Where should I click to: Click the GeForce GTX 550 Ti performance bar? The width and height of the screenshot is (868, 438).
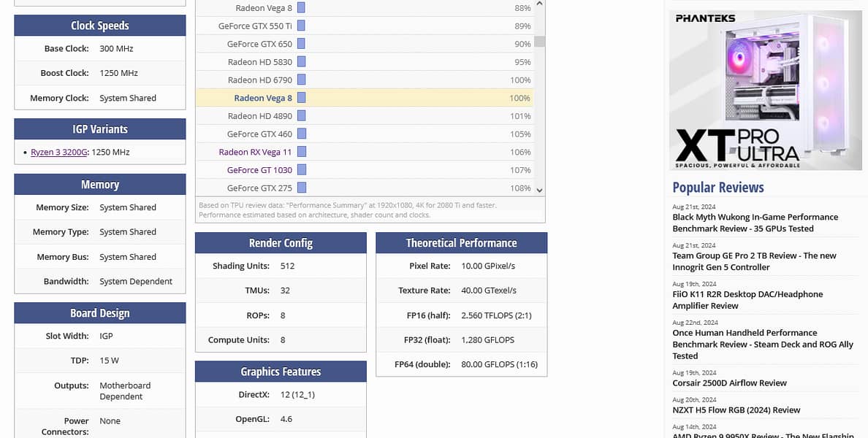pos(301,26)
